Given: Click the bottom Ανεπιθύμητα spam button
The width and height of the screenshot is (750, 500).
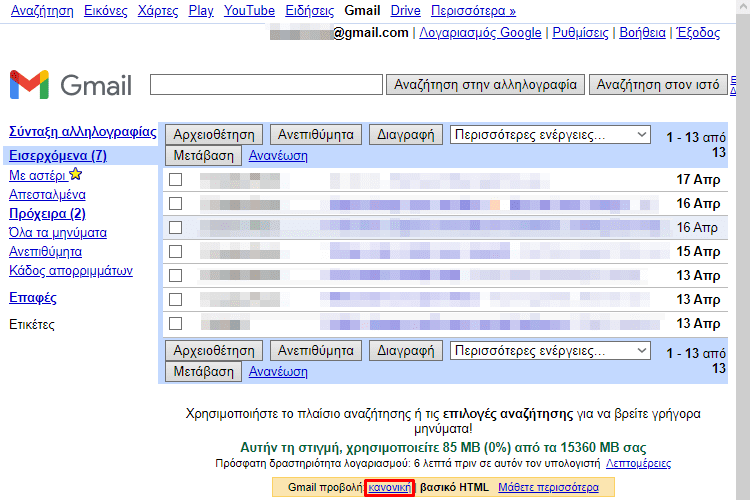Looking at the screenshot, I should (316, 350).
